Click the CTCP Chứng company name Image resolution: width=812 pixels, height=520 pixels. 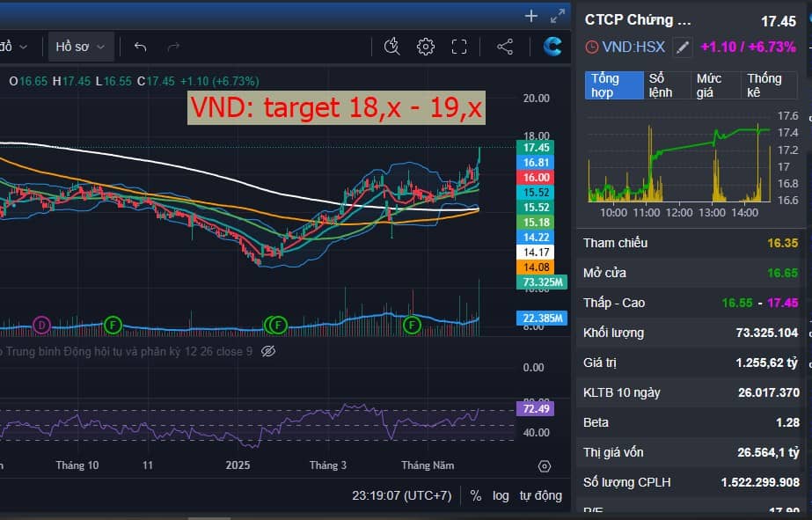(638, 19)
